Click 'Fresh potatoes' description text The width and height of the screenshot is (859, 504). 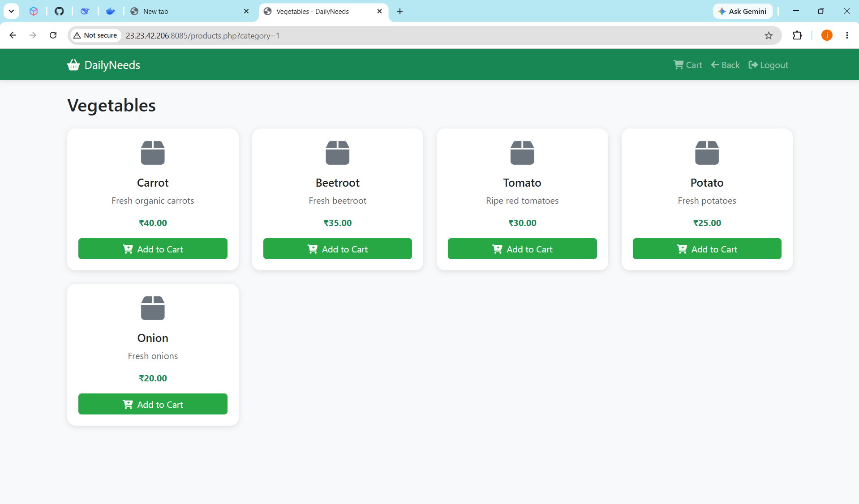[707, 201]
